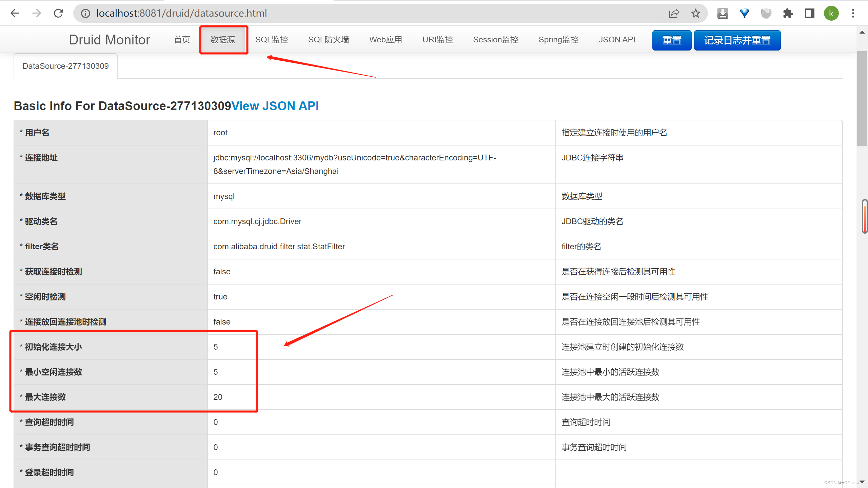This screenshot has height=488, width=868.
Task: Select the DataSource-277130309 tab
Action: (65, 66)
